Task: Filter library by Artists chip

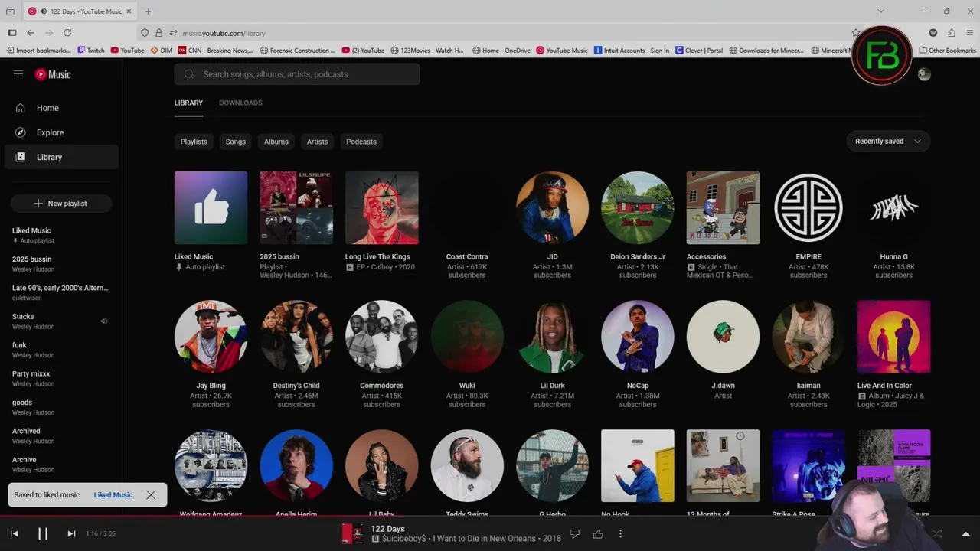Action: pyautogui.click(x=317, y=142)
